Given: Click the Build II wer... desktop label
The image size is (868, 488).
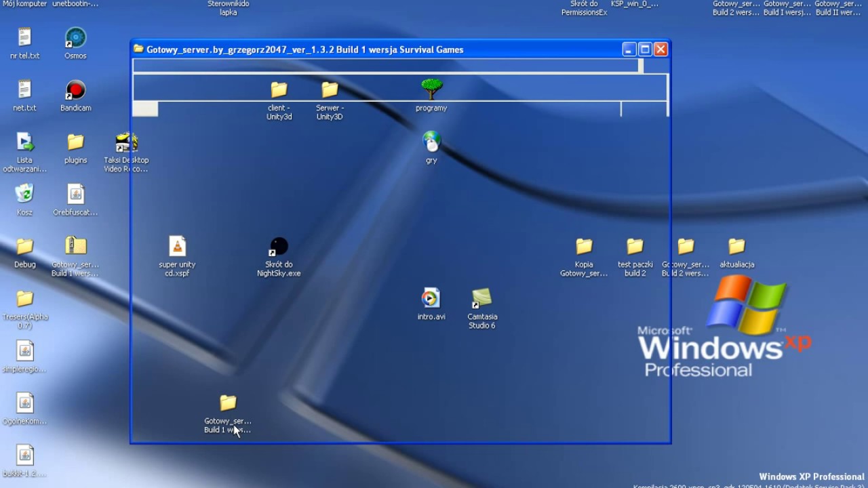Looking at the screenshot, I should pyautogui.click(x=838, y=8).
